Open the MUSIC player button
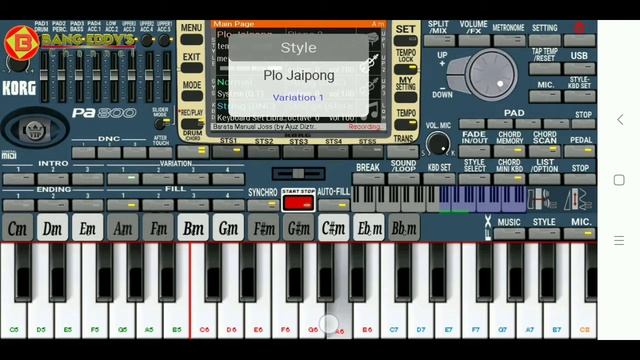 pos(509,234)
